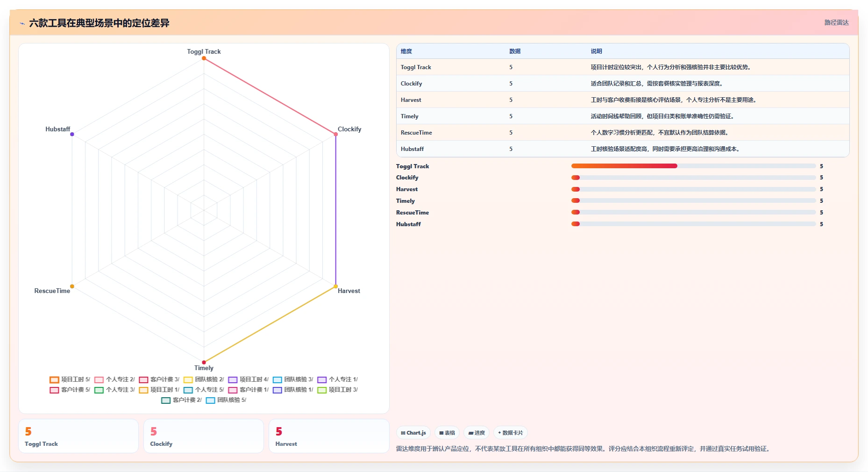Toggle the 客户计费 5/ legend series
Viewport: 868px width, 472px height.
click(x=70, y=390)
